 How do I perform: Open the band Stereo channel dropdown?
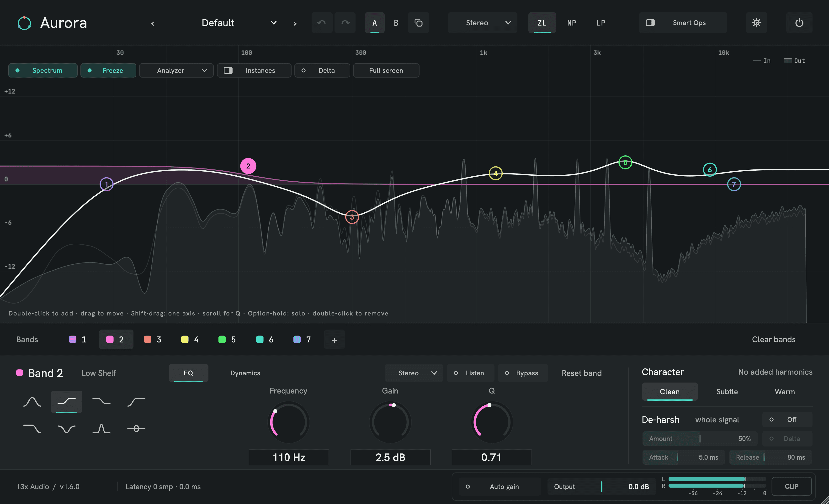pyautogui.click(x=414, y=373)
